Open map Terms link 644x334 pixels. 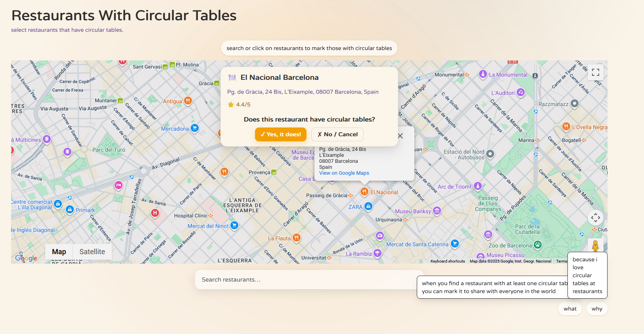click(562, 261)
